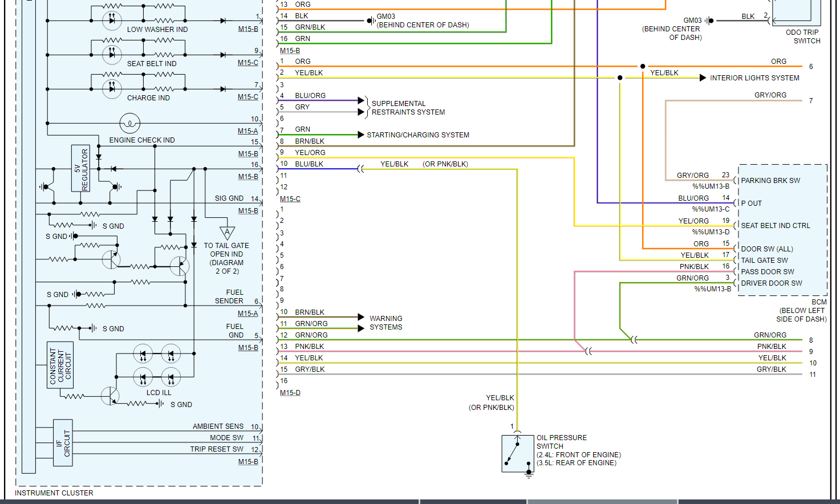Viewport: 840px width, 504px height.
Task: Click the arrow pointing to Starting/Charging System
Action: coord(361,135)
